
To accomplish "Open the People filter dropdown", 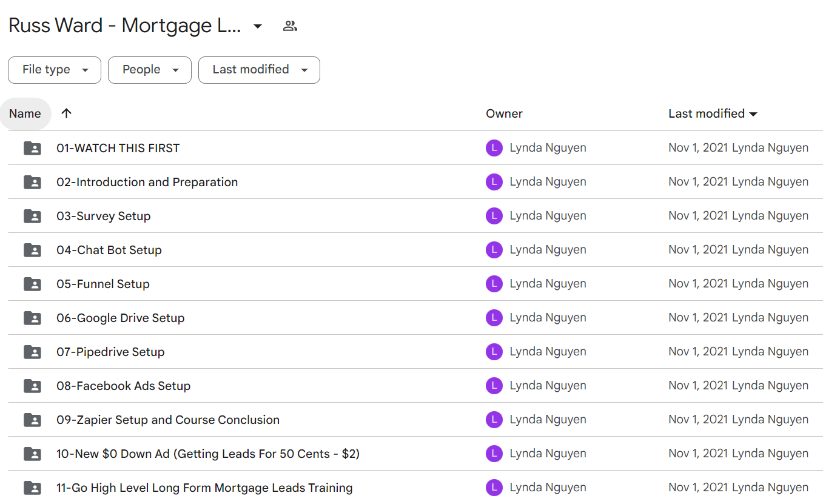I will click(150, 70).
